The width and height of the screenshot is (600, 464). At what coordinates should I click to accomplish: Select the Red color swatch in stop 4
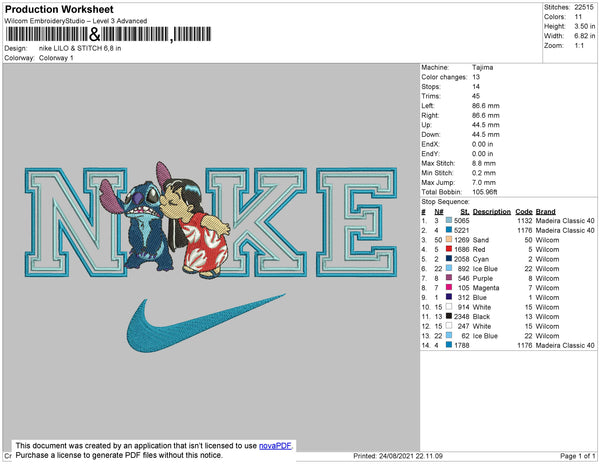pyautogui.click(x=449, y=249)
